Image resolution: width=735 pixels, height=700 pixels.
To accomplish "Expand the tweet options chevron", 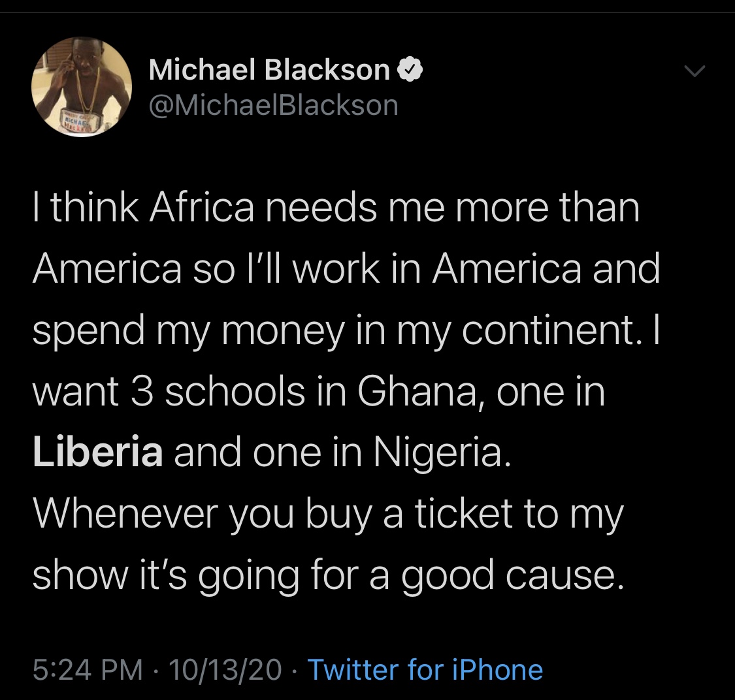I will [x=696, y=71].
